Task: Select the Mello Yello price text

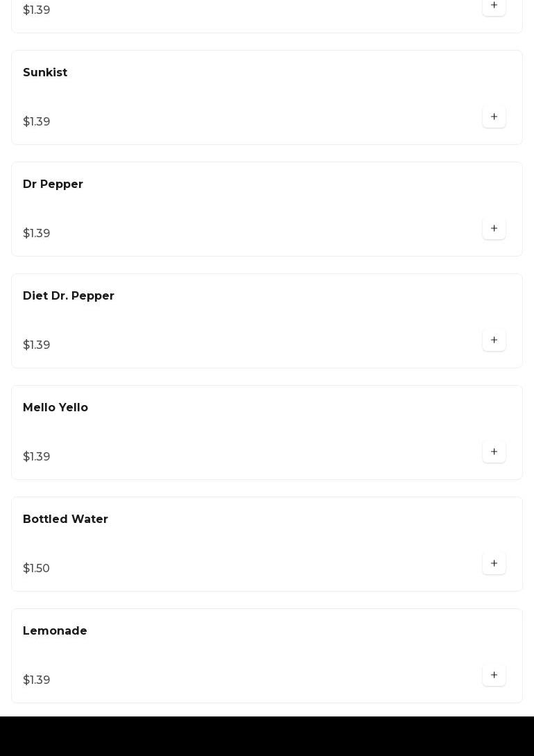Action: 37,457
